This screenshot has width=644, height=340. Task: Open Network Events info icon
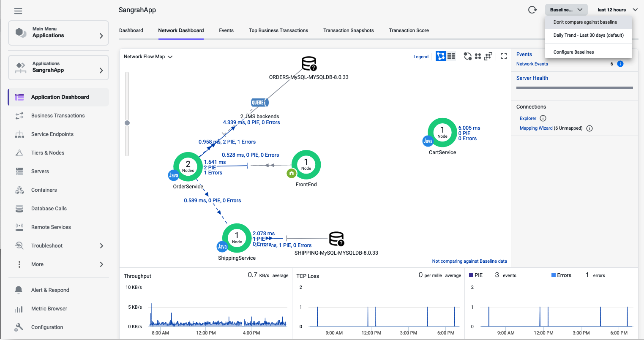click(x=620, y=64)
